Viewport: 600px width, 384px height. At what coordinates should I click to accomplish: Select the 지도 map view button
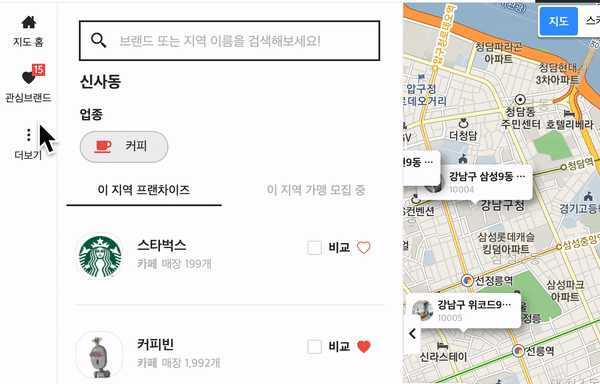click(x=558, y=21)
